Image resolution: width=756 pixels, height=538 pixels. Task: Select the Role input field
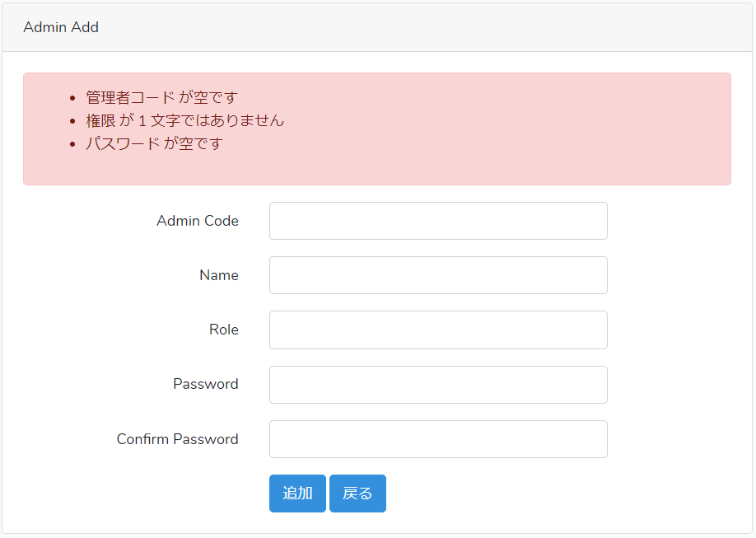[438, 330]
